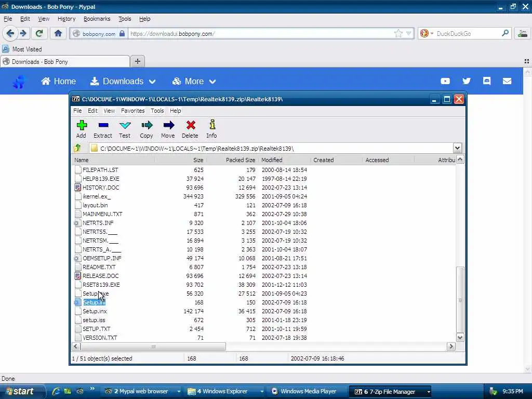Screen dimensions: 532x399
Task: Select the README.TXT file
Action: pos(99,267)
